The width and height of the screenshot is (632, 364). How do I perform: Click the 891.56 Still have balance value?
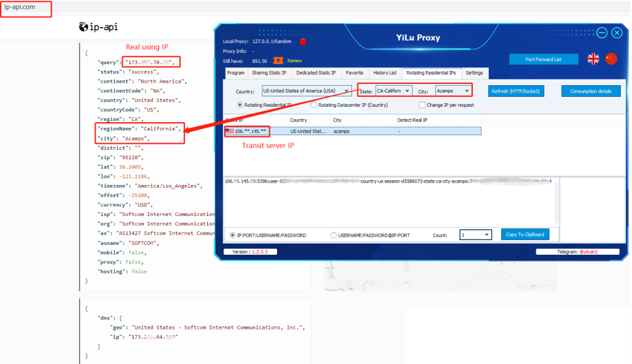pyautogui.click(x=260, y=61)
